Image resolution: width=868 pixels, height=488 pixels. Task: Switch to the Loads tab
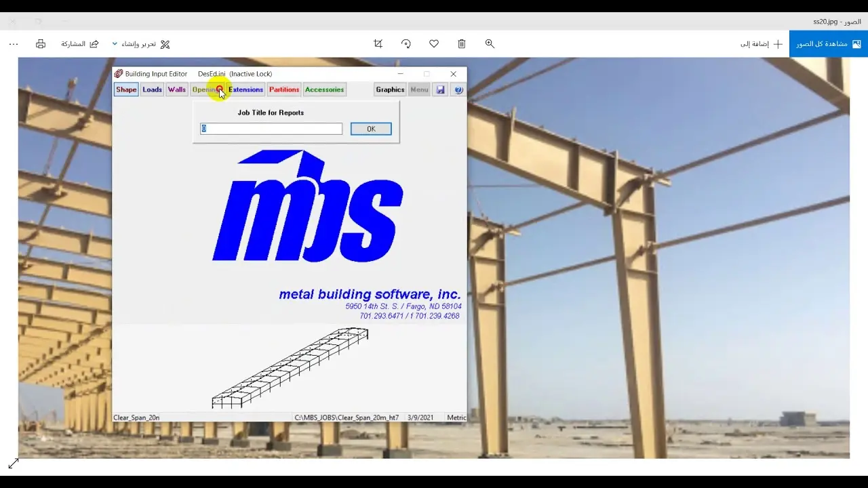point(153,89)
